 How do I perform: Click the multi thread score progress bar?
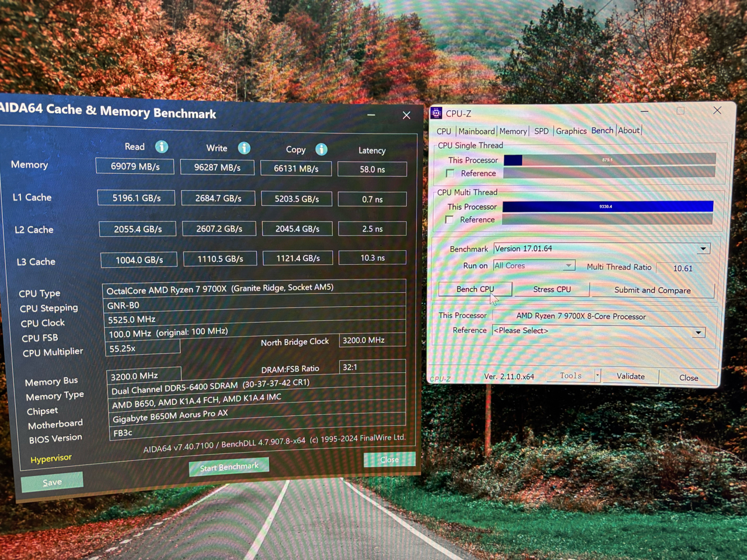pos(607,206)
